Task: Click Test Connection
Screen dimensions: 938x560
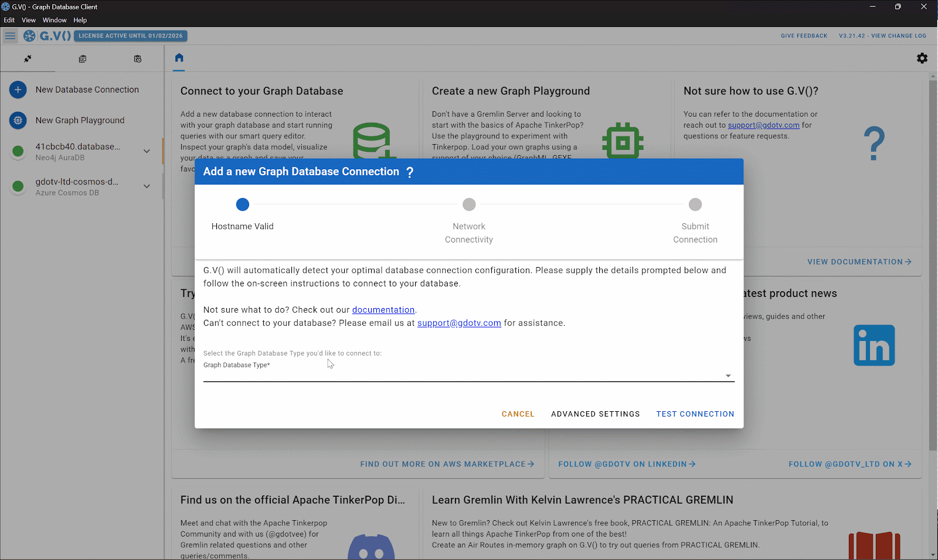Action: [695, 414]
